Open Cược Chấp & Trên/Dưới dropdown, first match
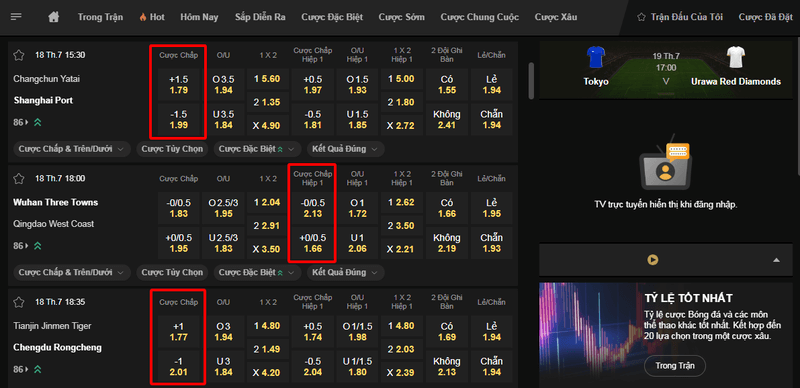This screenshot has height=388, width=800. point(71,149)
